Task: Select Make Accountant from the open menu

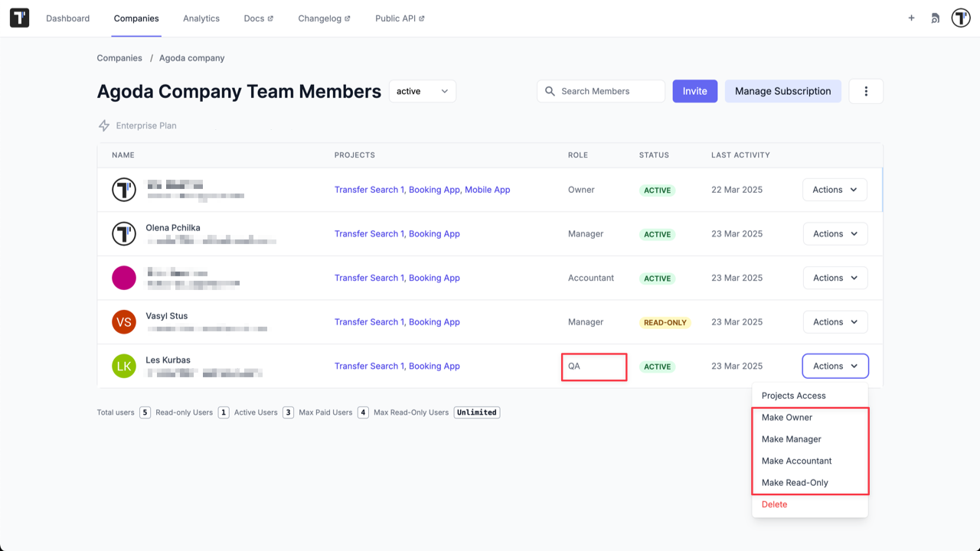Action: pos(796,461)
